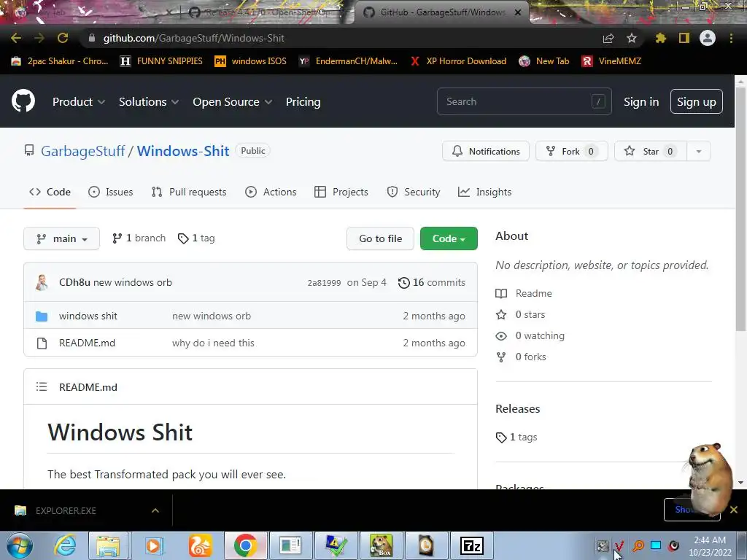Viewport: 747px width, 560px height.
Task: Open the Chrome three-dot menu
Action: (x=731, y=38)
